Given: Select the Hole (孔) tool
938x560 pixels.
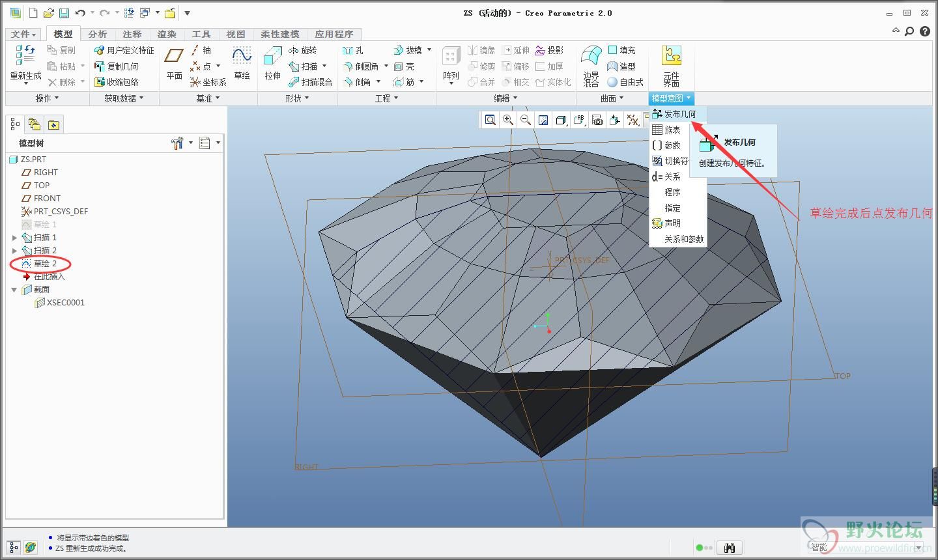Looking at the screenshot, I should (x=354, y=50).
